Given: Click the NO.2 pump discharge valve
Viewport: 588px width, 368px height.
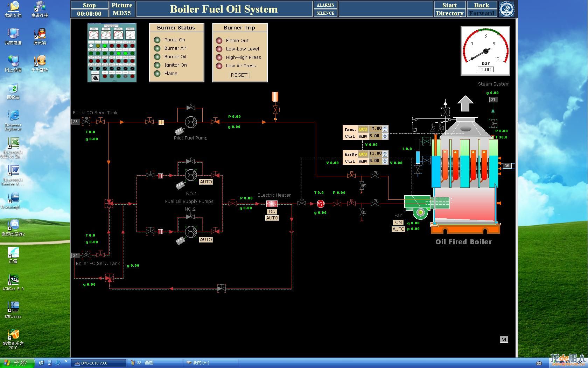Looking at the screenshot, I should point(215,231).
